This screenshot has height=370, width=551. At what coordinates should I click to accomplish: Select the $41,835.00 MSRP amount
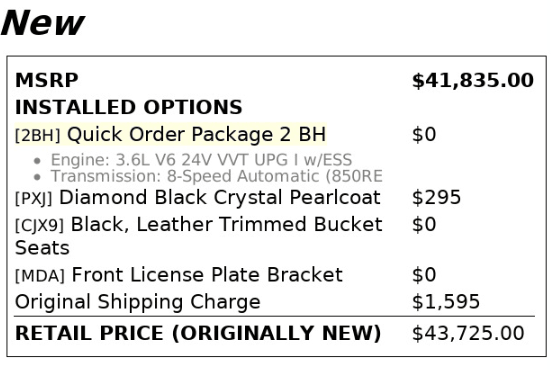[x=473, y=80]
